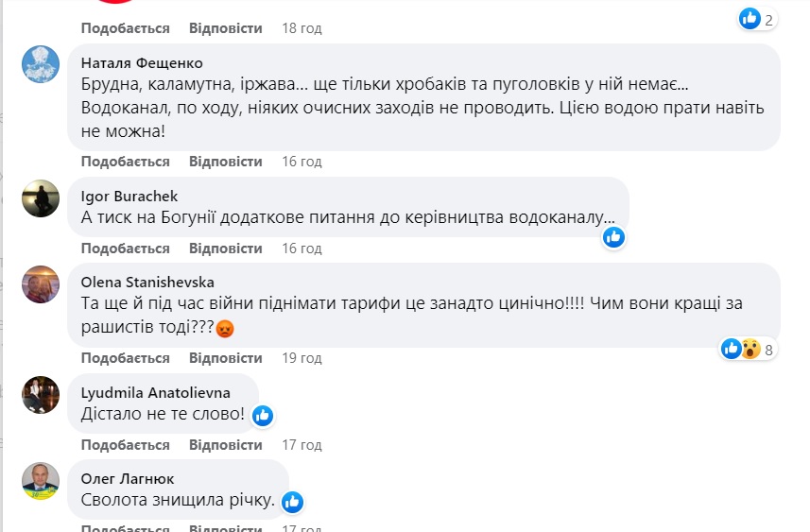The width and height of the screenshot is (810, 532).
Task: Click like reaction on Lyudmila Anatolievna's comment
Action: point(262,415)
